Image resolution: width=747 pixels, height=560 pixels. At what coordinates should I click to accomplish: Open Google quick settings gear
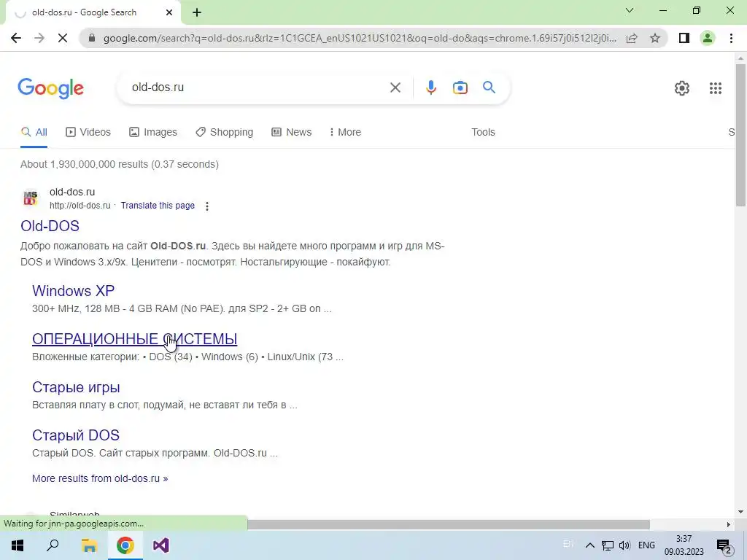pyautogui.click(x=682, y=88)
